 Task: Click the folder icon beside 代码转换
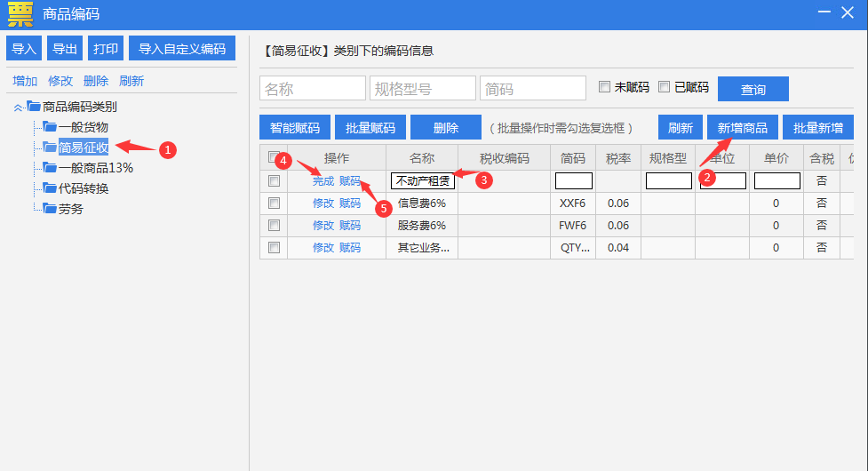click(51, 188)
